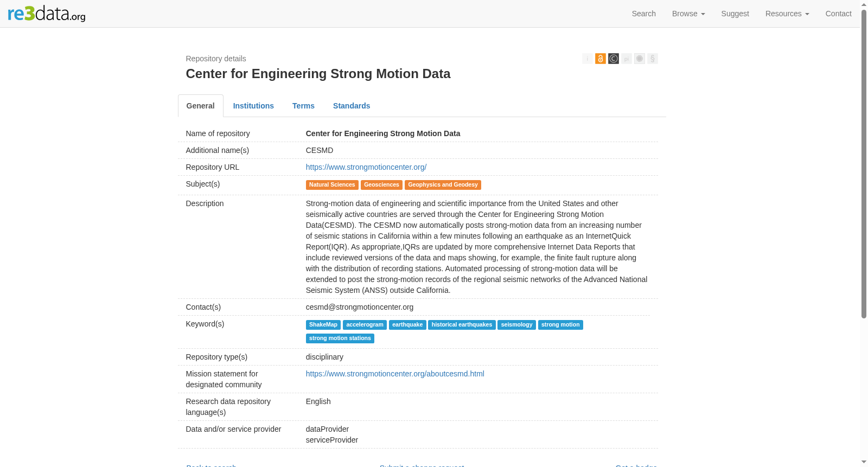Switch to the Terms tab
Image resolution: width=868 pixels, height=467 pixels.
303,106
